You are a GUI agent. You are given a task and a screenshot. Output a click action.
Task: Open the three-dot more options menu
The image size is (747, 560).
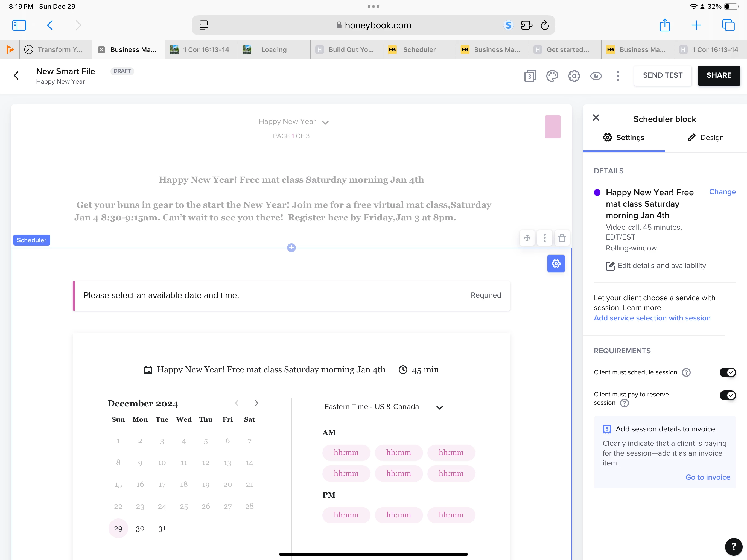[618, 76]
